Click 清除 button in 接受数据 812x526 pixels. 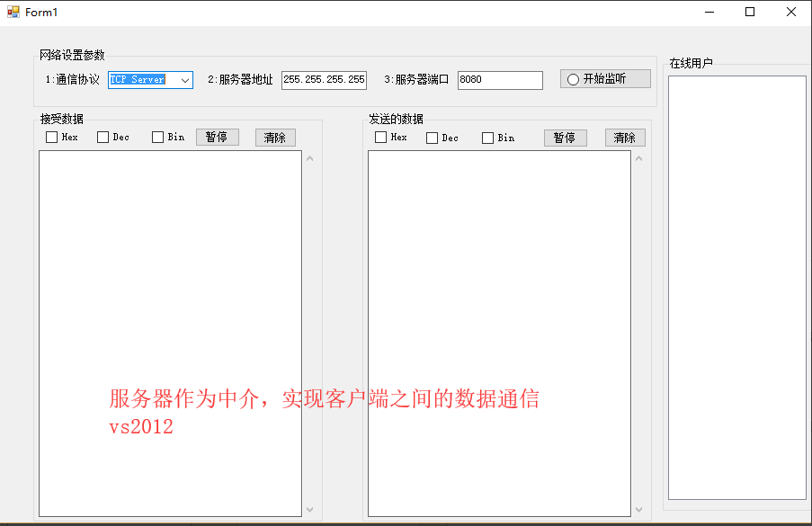(x=275, y=138)
